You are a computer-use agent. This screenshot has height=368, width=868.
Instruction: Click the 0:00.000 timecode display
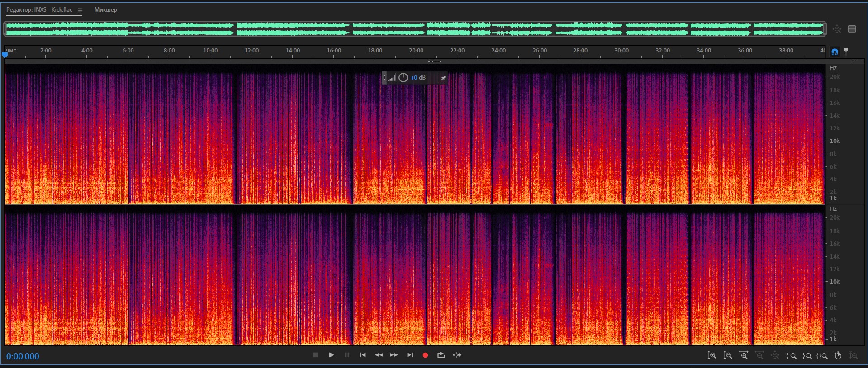point(23,356)
